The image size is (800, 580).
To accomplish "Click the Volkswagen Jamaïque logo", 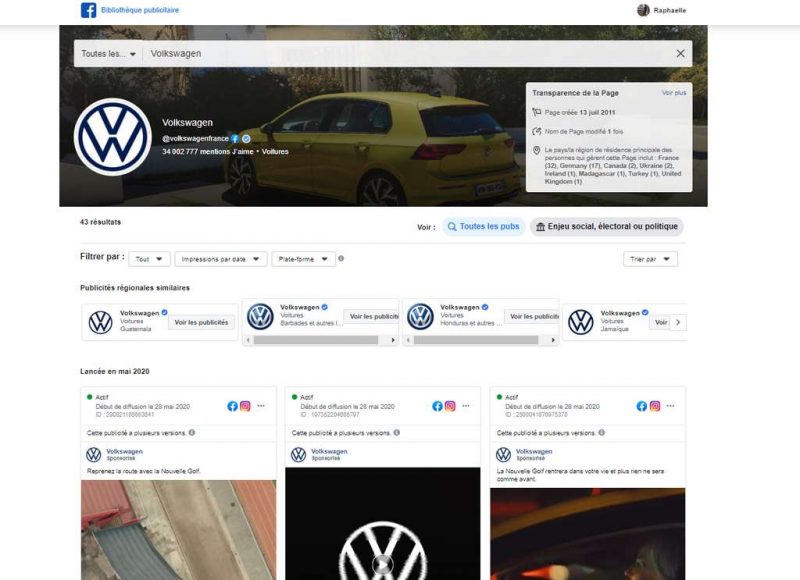I will pyautogui.click(x=581, y=322).
